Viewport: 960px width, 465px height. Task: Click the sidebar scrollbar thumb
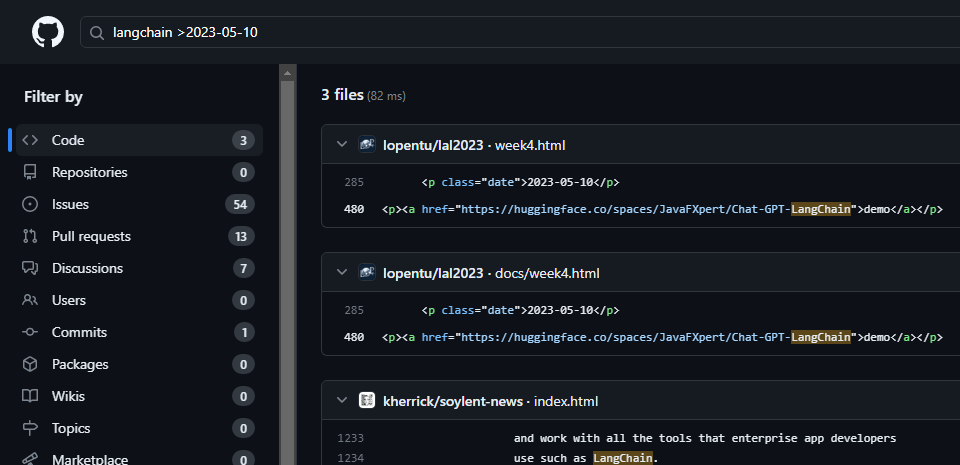[x=288, y=272]
